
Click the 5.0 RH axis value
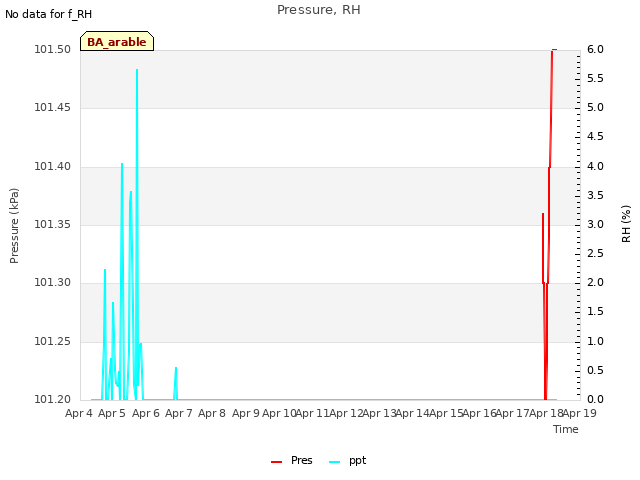pyautogui.click(x=595, y=107)
